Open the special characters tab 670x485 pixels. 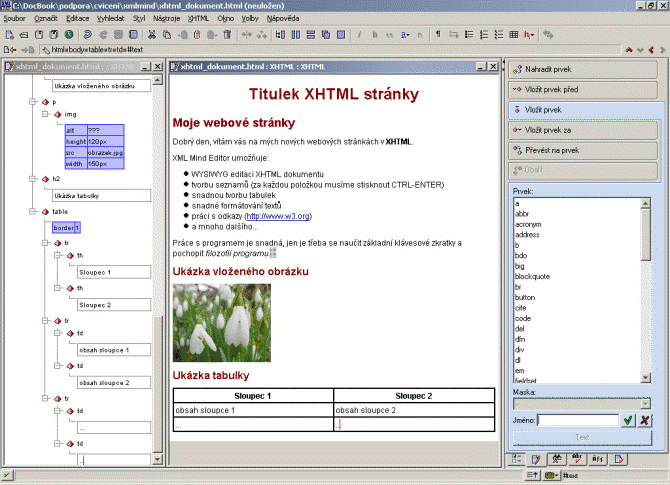click(x=597, y=459)
